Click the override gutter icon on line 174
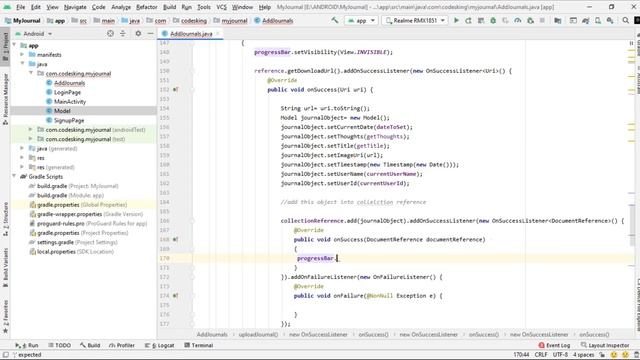 pos(175,296)
